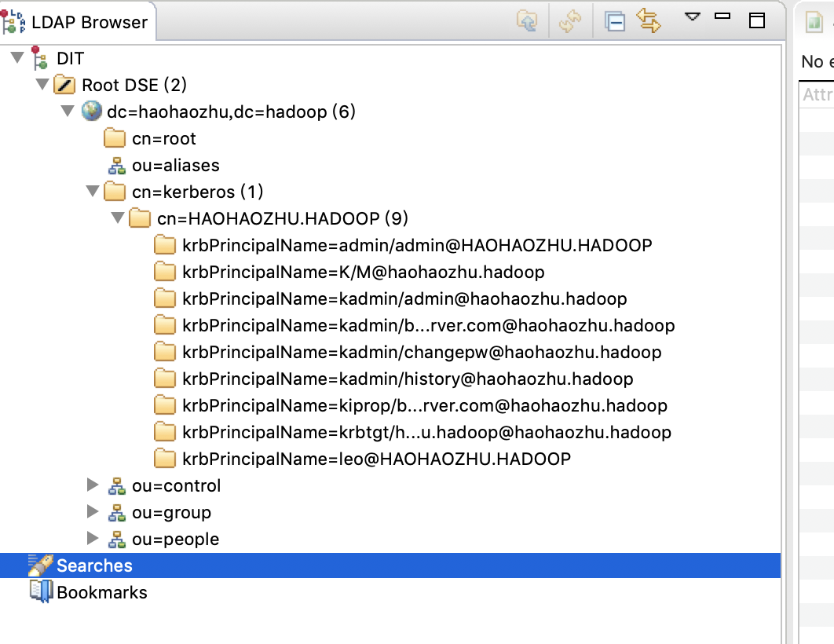Expand the ou=control branch
The width and height of the screenshot is (834, 644).
pos(92,485)
